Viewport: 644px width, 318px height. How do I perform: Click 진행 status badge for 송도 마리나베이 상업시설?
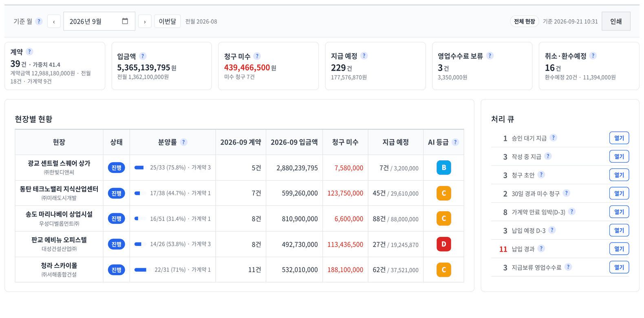117,219
